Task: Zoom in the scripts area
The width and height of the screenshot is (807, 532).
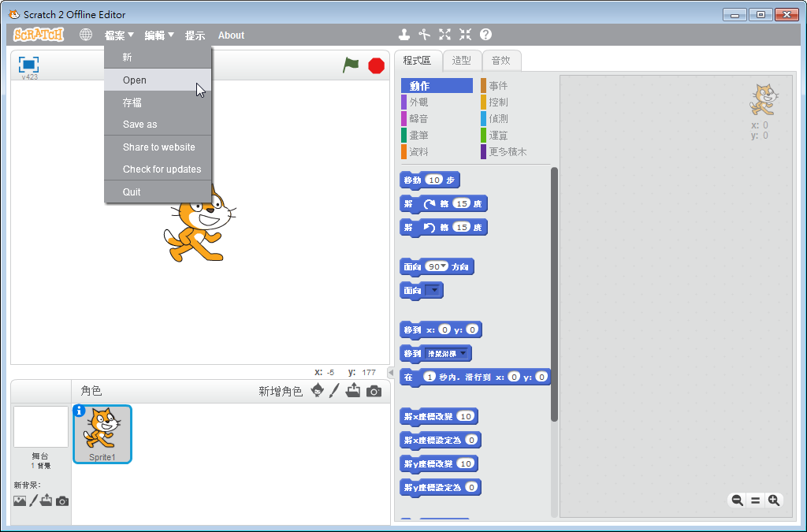Action: [x=774, y=500]
